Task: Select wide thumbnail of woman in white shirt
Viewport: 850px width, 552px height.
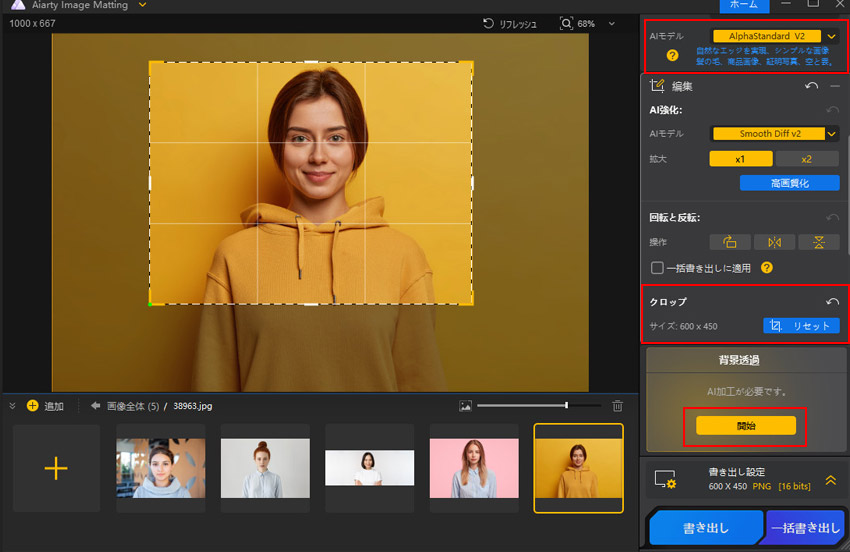Action: (369, 468)
